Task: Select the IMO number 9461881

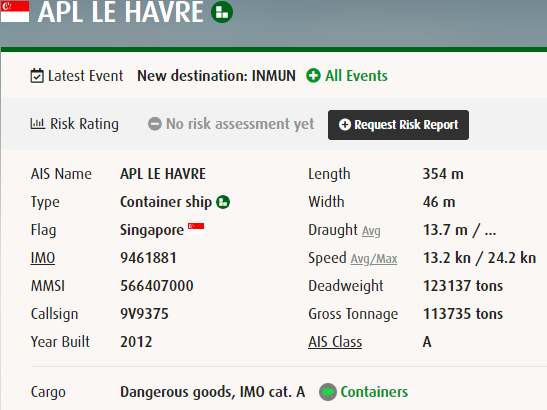Action: [x=149, y=258]
